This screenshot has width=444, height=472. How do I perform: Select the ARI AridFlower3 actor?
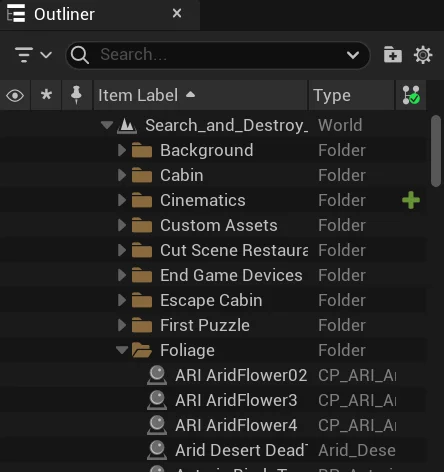pos(213,400)
